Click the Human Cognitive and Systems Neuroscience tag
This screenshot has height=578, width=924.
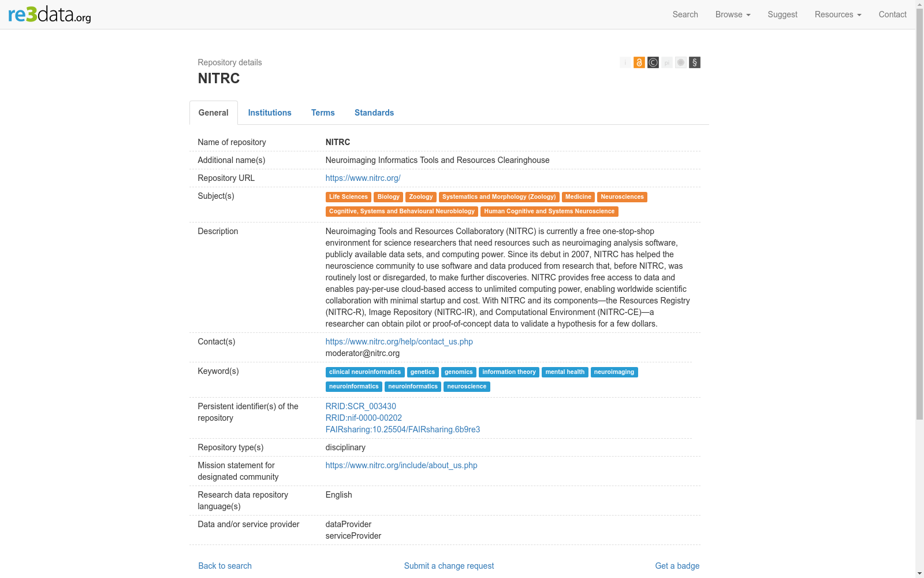(549, 212)
